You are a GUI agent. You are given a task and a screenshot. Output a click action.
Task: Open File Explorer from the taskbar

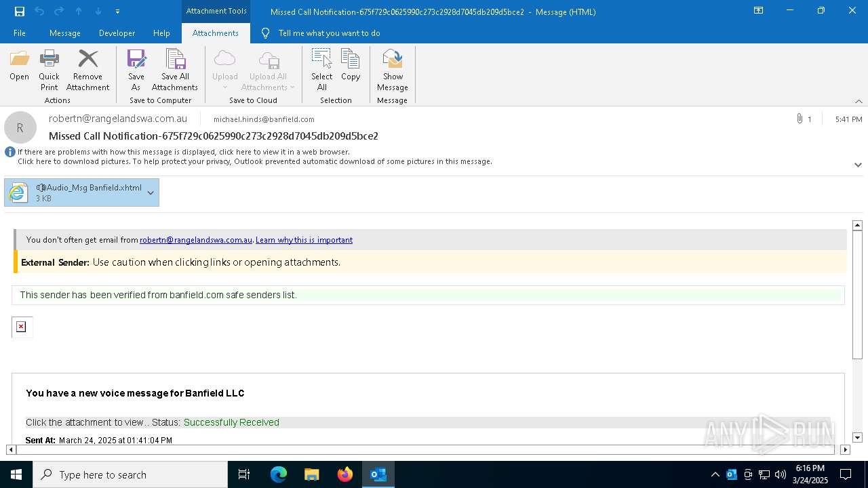(312, 474)
